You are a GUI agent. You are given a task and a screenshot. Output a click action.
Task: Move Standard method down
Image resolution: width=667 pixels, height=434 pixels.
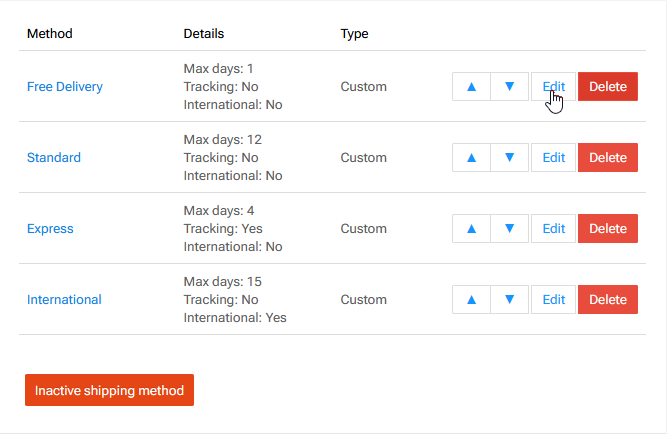510,158
